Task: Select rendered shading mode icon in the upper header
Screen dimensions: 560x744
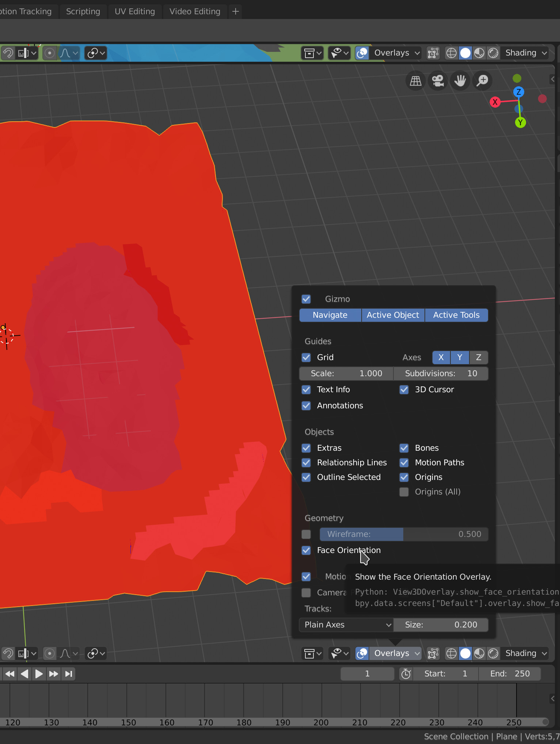Action: [494, 53]
